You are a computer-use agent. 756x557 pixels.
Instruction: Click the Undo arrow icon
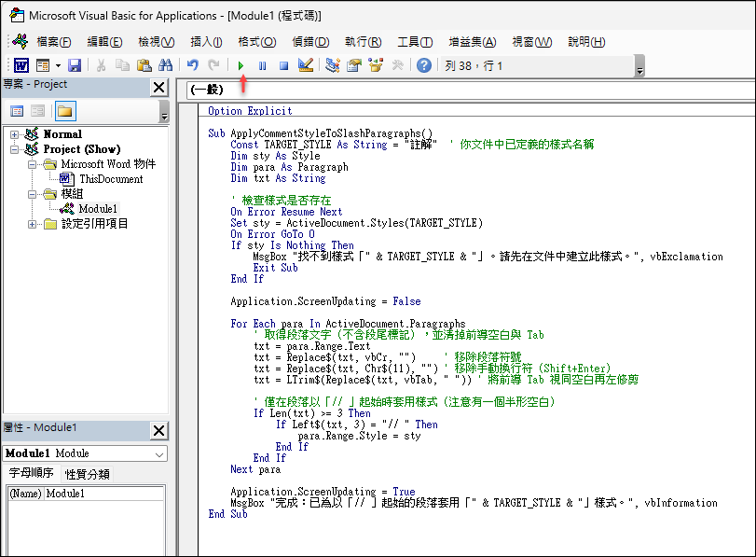point(192,65)
